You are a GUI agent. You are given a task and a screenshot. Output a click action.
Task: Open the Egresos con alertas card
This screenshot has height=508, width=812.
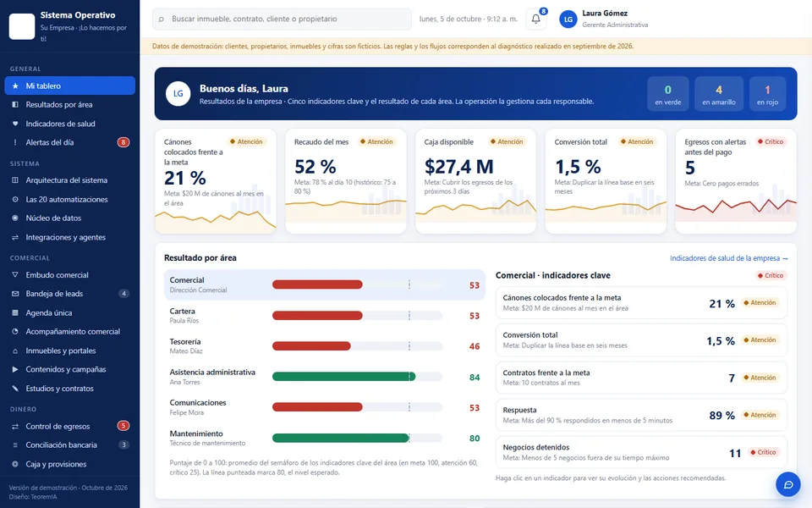pyautogui.click(x=736, y=181)
